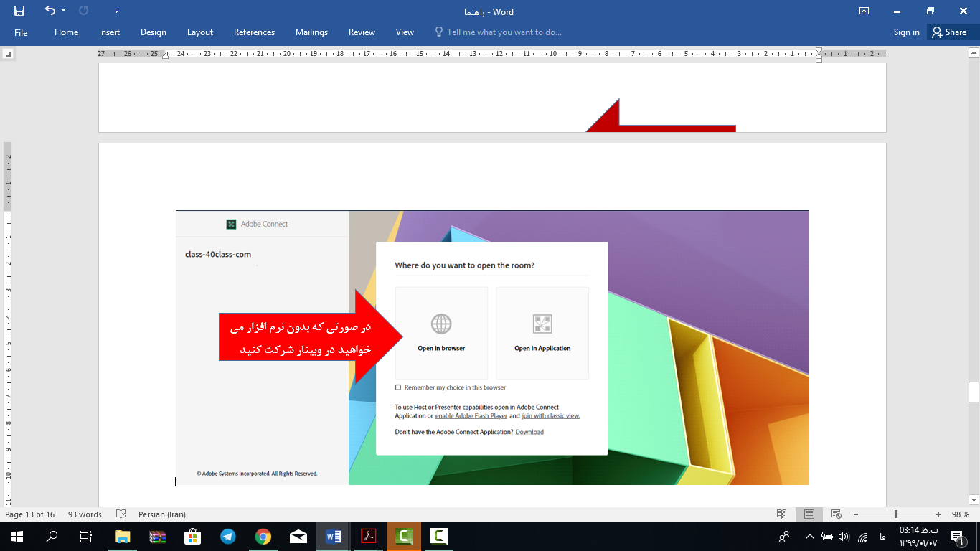Open Adobe Acrobat from the taskbar

[369, 537]
